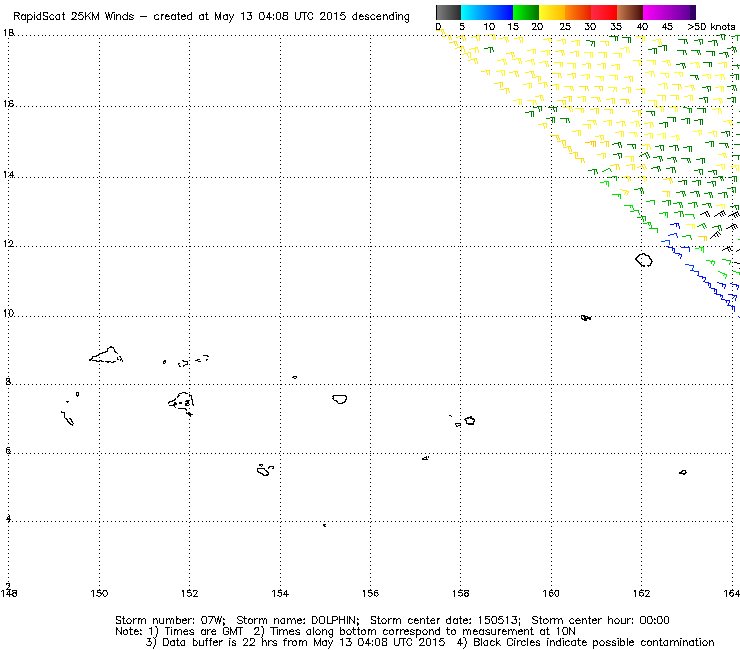Click the orange 25-30 knots legend band
This screenshot has height=650, width=740.
point(578,12)
